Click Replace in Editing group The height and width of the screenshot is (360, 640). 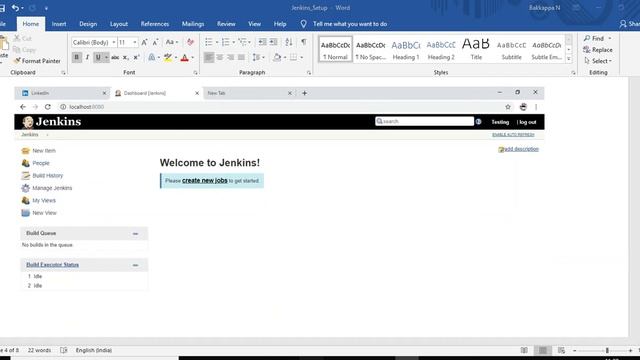point(598,50)
